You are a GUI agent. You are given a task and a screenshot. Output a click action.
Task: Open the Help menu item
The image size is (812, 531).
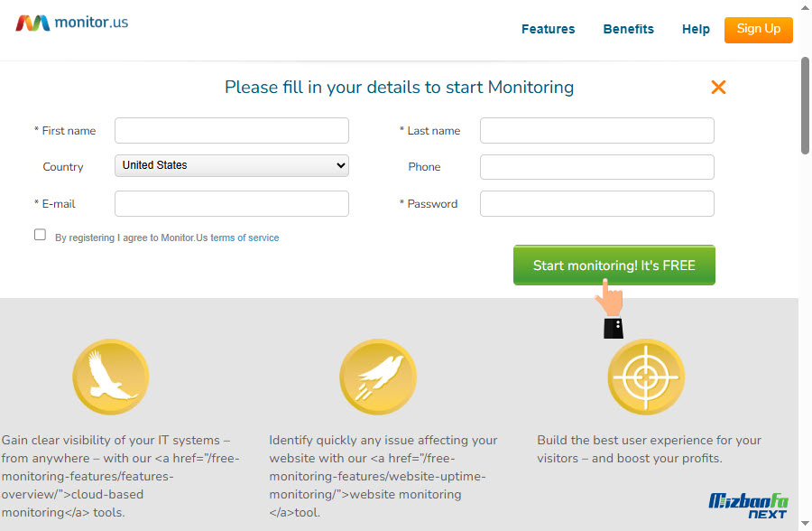coord(696,29)
